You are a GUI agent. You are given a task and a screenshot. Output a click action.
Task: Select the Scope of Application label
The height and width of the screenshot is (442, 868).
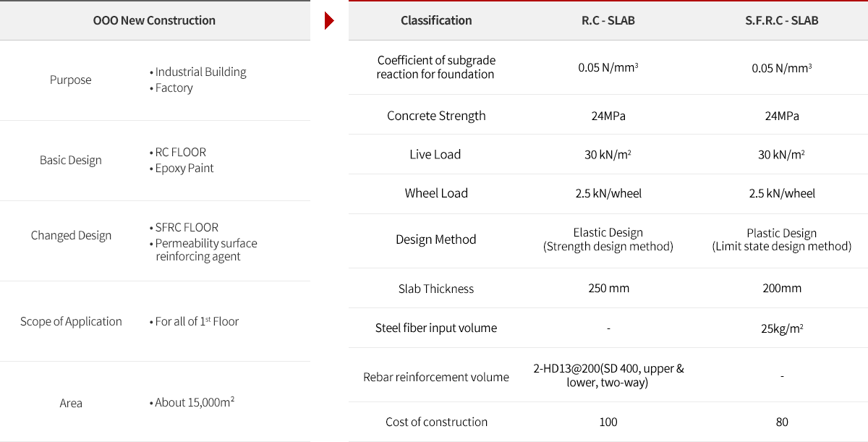pos(71,321)
